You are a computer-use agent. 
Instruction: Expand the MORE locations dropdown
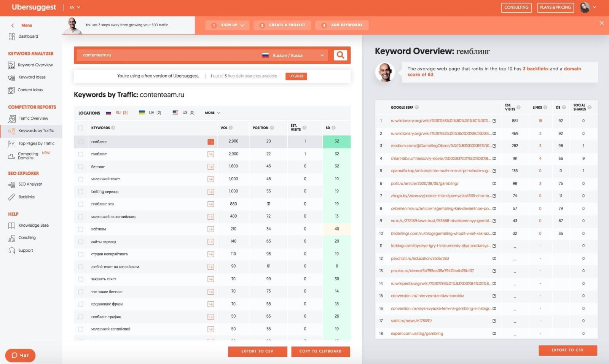[212, 113]
